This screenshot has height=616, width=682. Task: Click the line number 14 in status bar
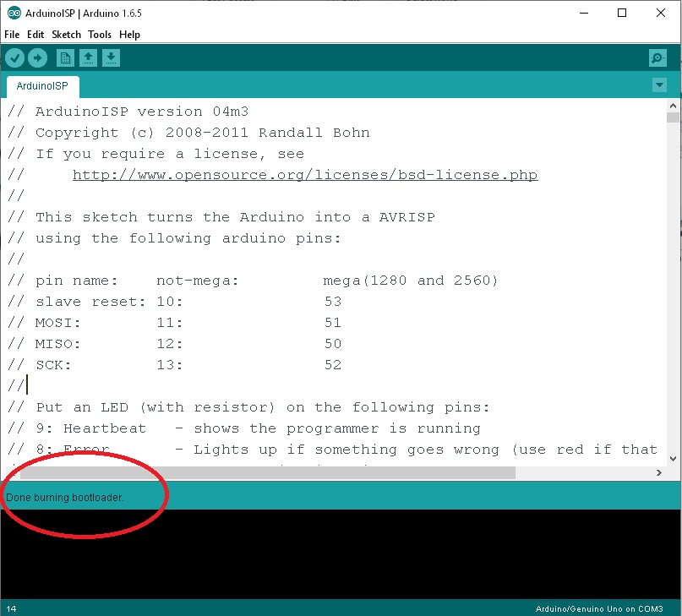[x=11, y=608]
